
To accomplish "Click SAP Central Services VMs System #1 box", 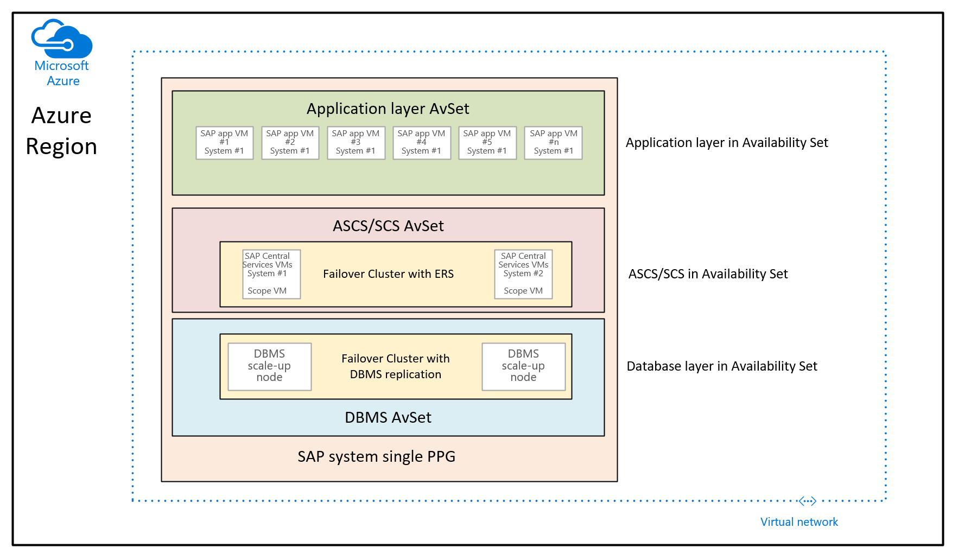I will click(x=271, y=274).
